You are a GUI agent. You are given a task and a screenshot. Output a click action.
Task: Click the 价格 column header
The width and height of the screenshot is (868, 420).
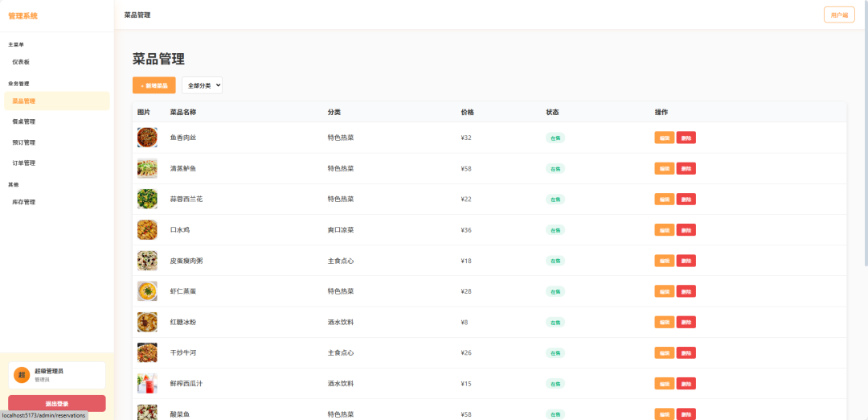(x=467, y=112)
